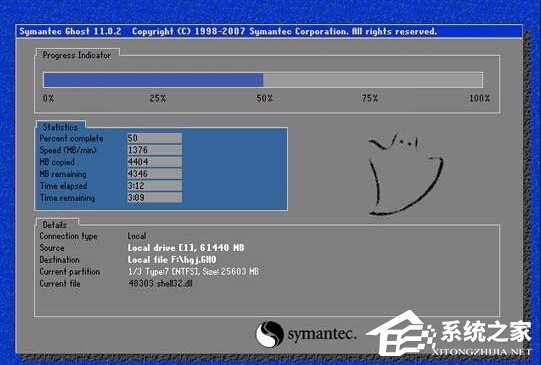Click the Local drive [1] source text

pos(186,248)
